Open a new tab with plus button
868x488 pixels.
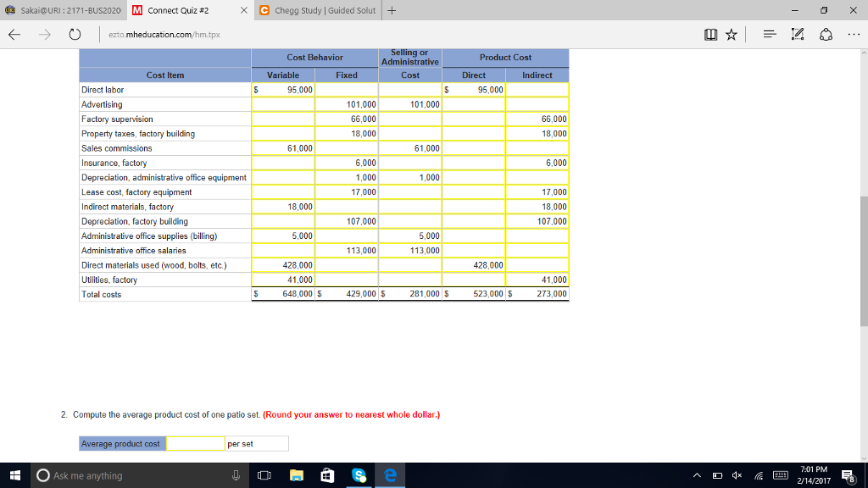[x=392, y=10]
